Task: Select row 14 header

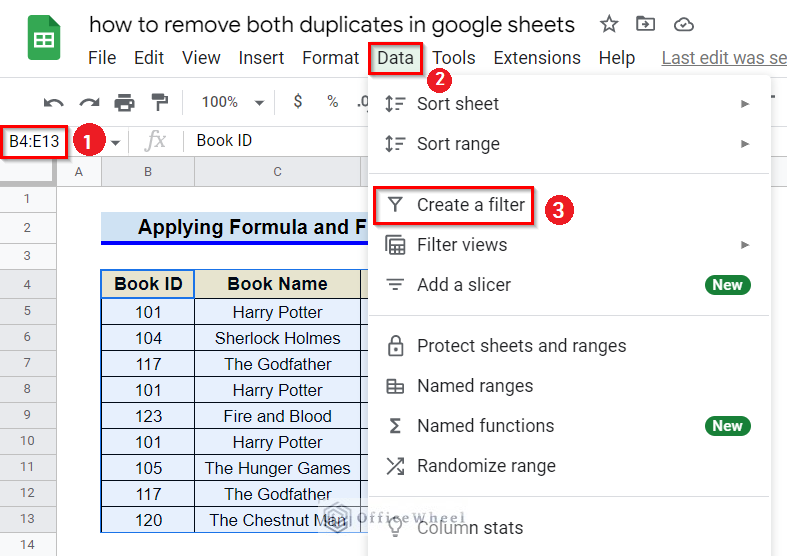Action: click(28, 544)
